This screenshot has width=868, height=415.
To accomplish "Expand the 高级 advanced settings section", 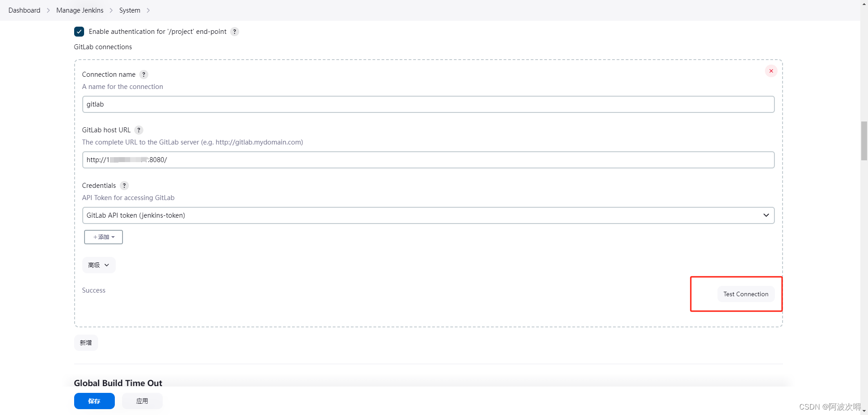I will point(99,265).
